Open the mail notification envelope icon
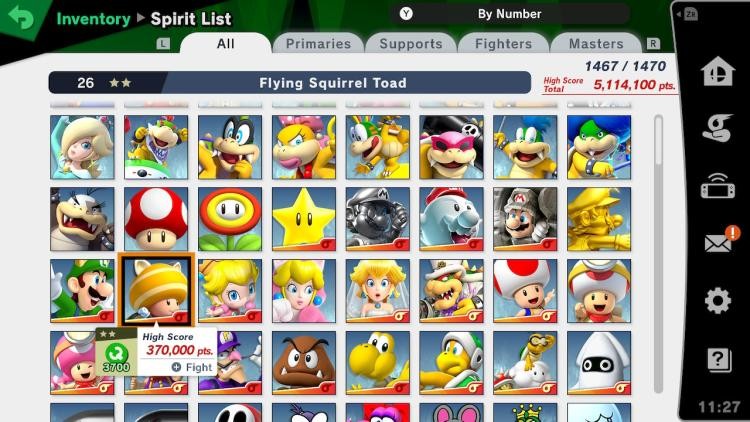 tap(719, 242)
